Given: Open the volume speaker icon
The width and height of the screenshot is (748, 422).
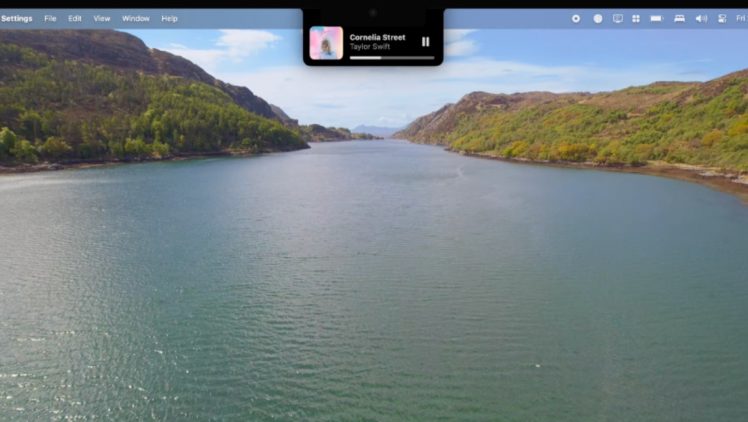Looking at the screenshot, I should (x=700, y=18).
